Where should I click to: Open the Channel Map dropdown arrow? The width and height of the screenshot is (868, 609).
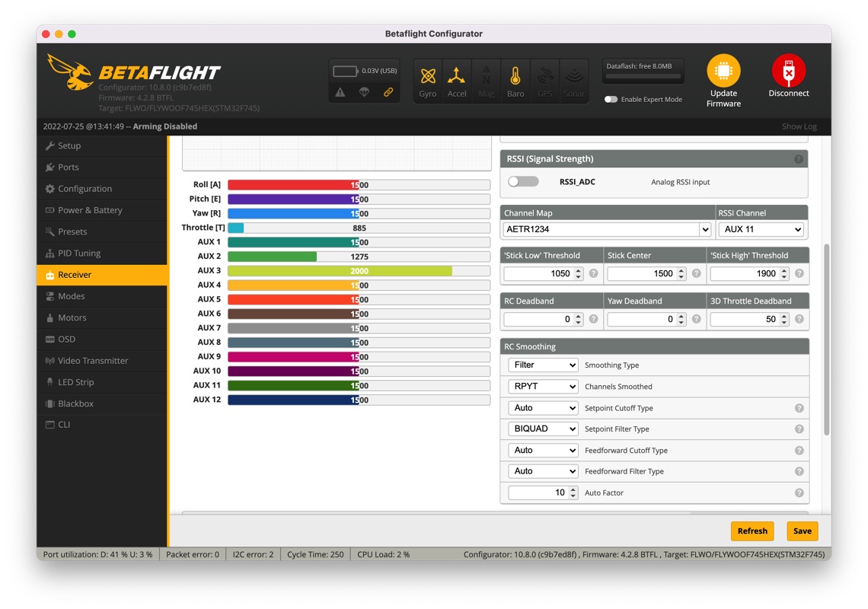point(705,229)
